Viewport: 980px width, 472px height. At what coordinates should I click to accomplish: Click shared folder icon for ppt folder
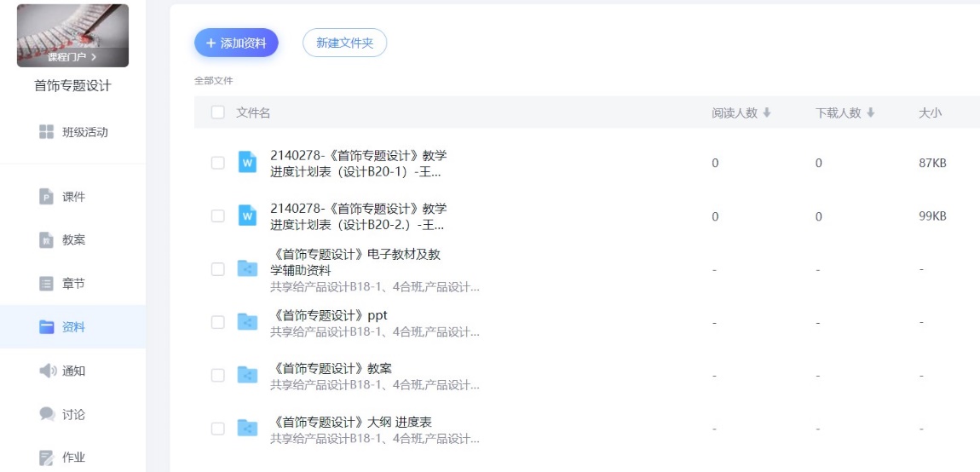pos(247,322)
